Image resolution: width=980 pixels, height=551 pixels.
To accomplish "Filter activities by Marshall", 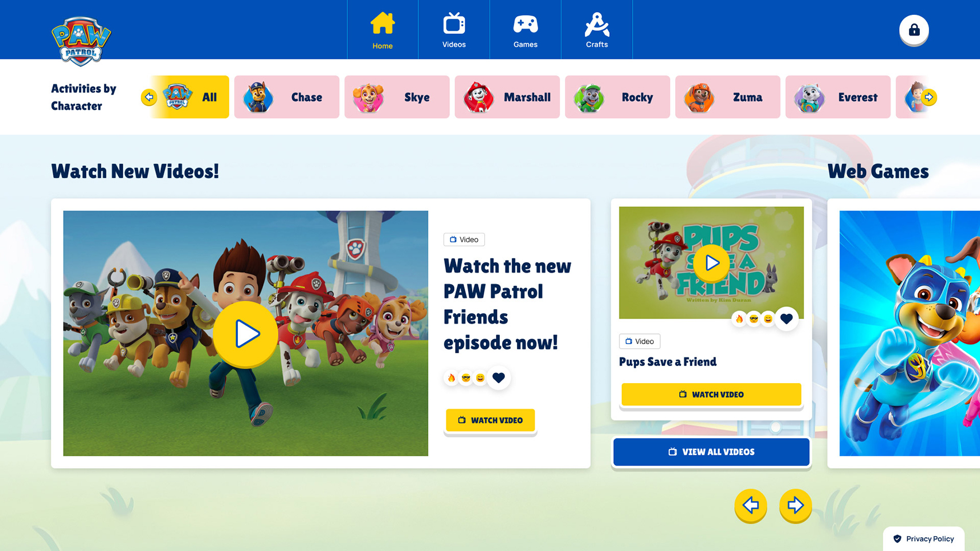I will (507, 97).
